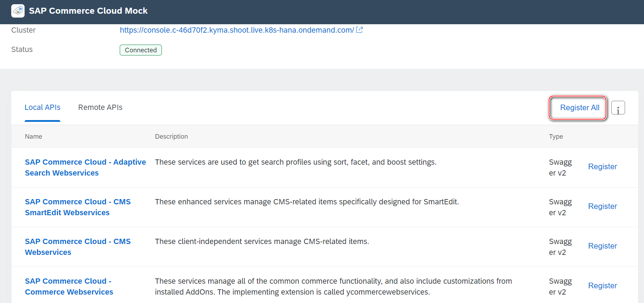Click Swagger v2 type in Adaptive Search row

pyautogui.click(x=560, y=167)
